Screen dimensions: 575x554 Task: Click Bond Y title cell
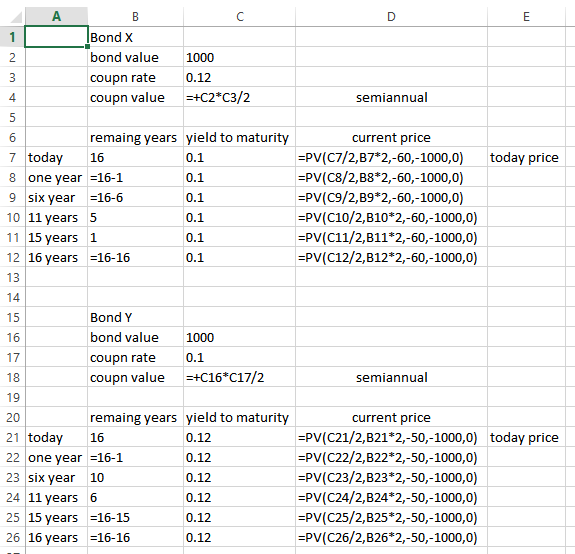[135, 318]
